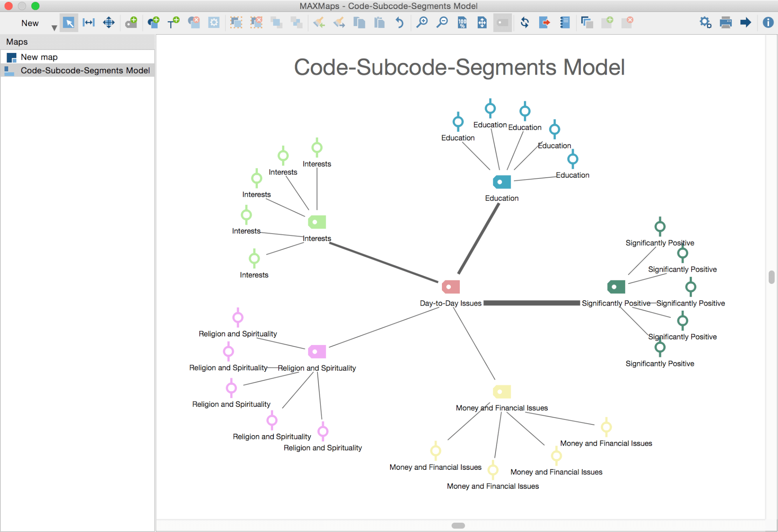
Task: Click the New button in toolbar
Action: point(30,23)
